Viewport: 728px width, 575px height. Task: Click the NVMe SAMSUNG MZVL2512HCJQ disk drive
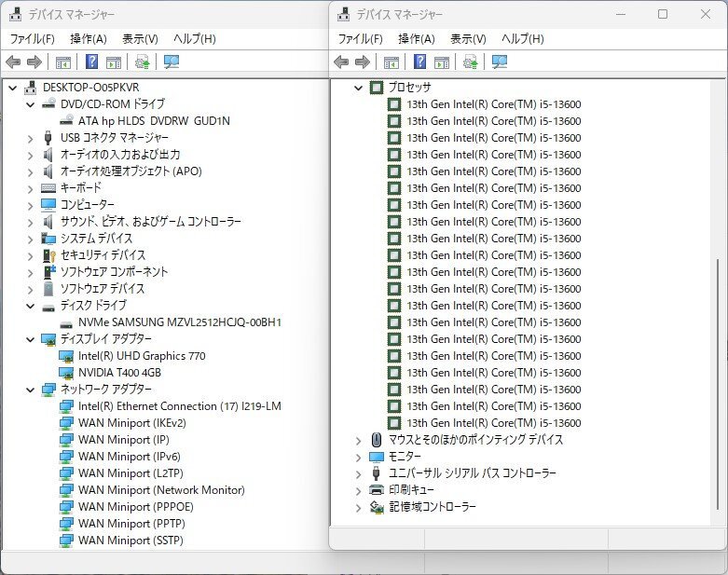pos(179,322)
